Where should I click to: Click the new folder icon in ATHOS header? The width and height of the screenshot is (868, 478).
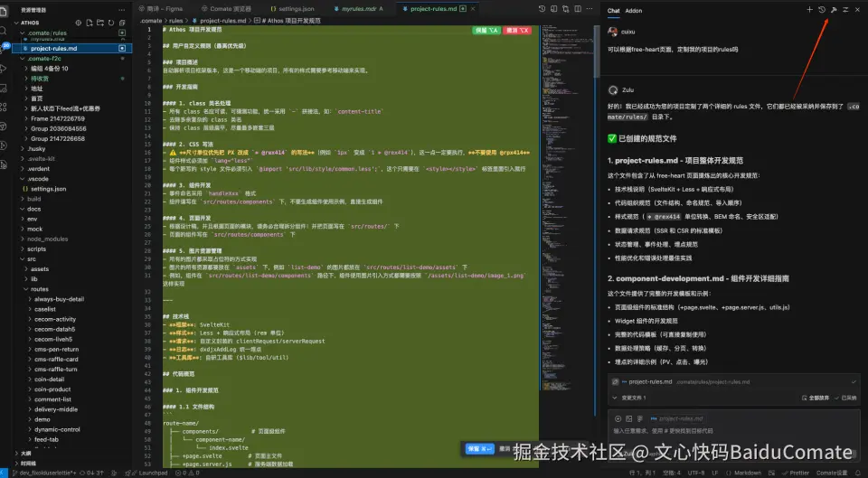(100, 23)
